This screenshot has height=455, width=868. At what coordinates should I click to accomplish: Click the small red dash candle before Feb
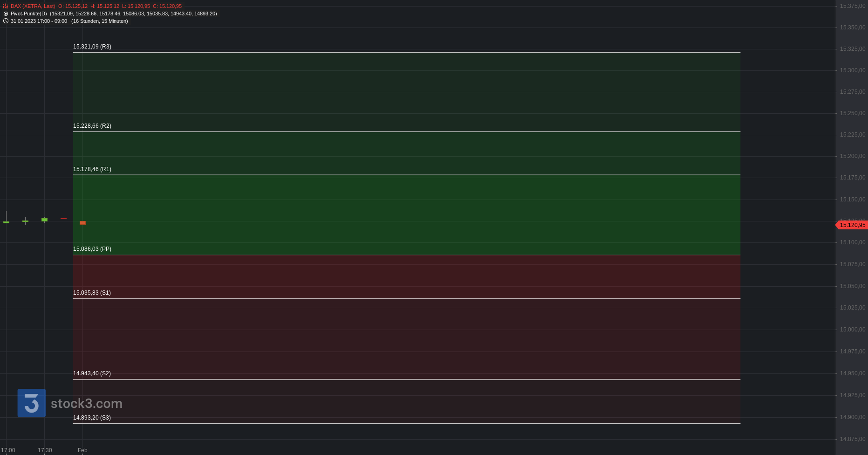click(x=63, y=218)
